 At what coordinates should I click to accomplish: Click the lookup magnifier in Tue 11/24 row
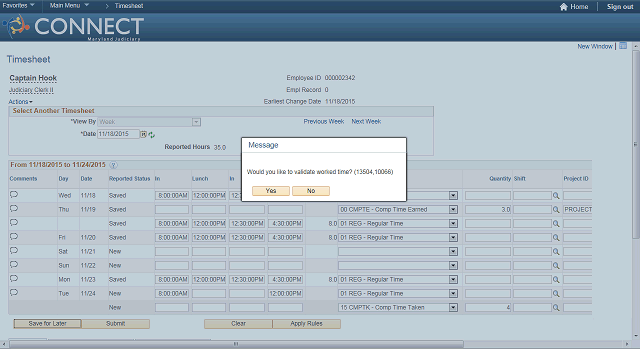tap(556, 294)
